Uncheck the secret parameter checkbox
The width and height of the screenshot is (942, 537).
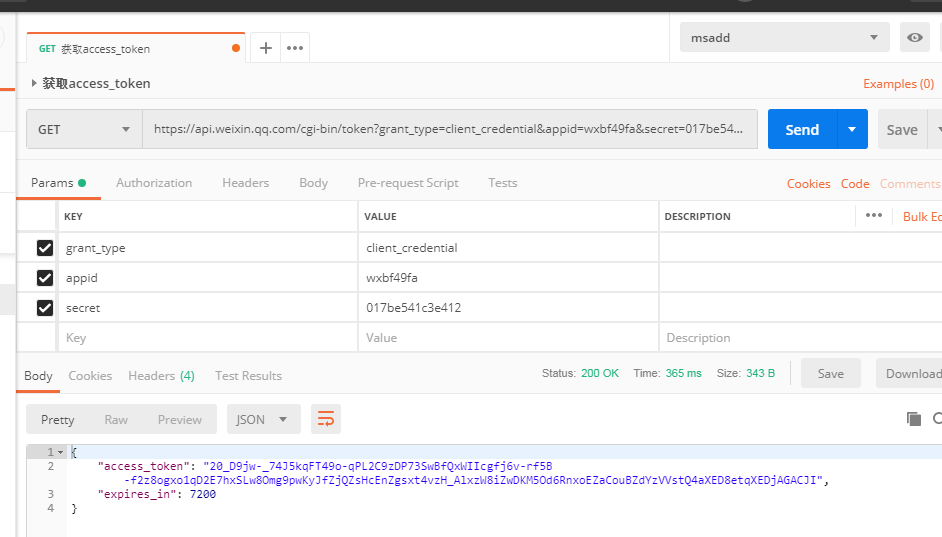pos(45,308)
